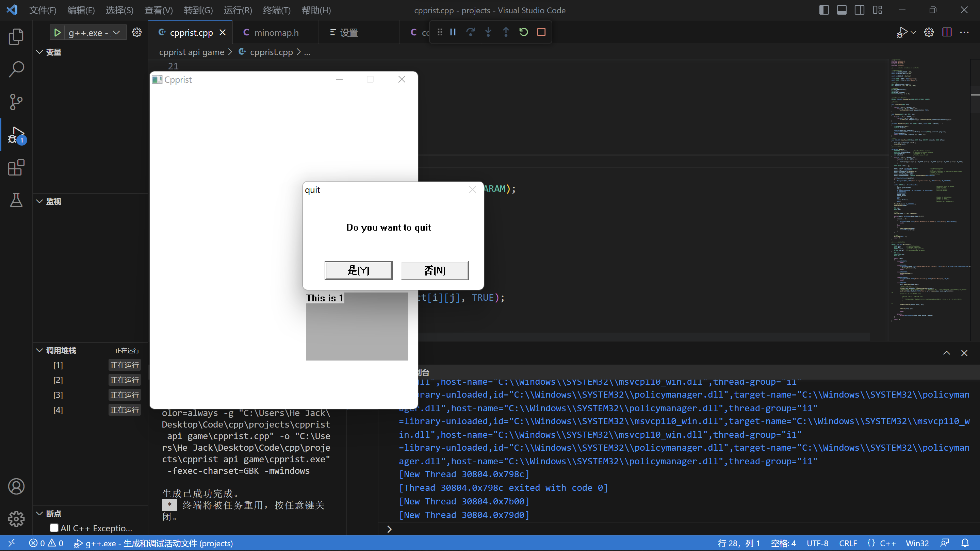Click the editor title gear icon
The image size is (980, 551).
click(x=929, y=32)
